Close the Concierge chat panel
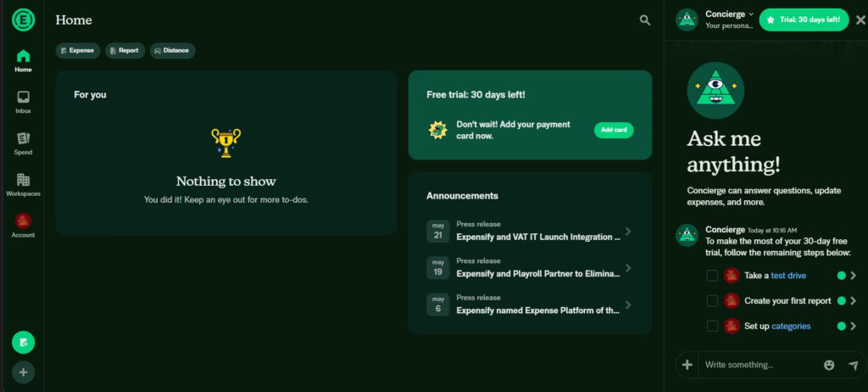The height and width of the screenshot is (392, 868). (x=860, y=20)
